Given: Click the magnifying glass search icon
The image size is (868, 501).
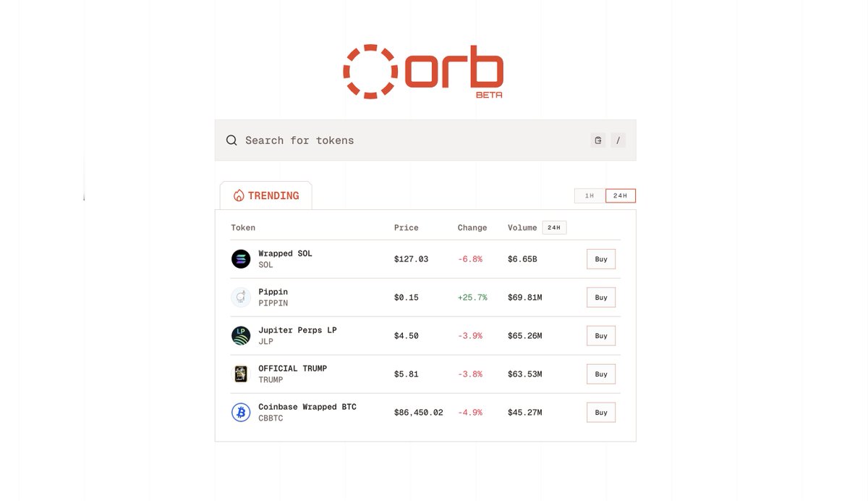Looking at the screenshot, I should (x=231, y=140).
